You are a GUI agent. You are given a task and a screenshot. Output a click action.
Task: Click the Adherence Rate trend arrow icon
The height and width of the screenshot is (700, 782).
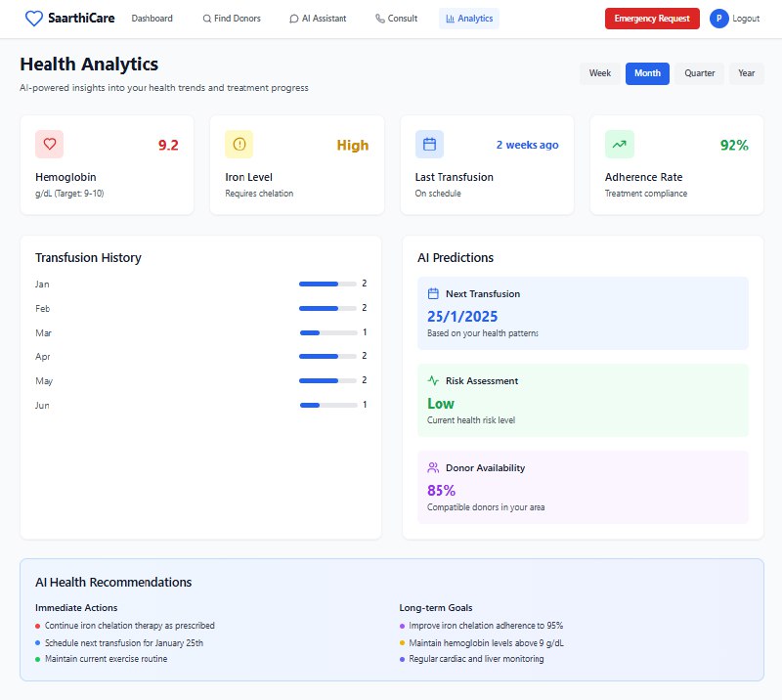tap(620, 144)
